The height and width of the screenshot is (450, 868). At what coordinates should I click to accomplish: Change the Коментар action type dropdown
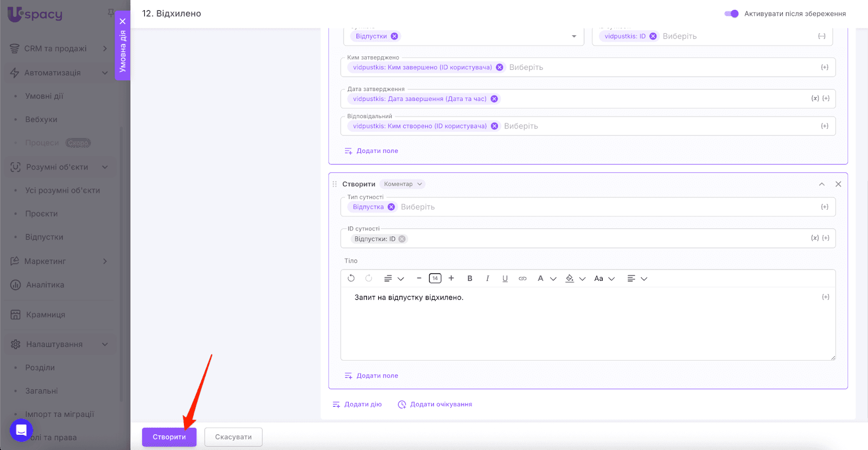click(403, 184)
